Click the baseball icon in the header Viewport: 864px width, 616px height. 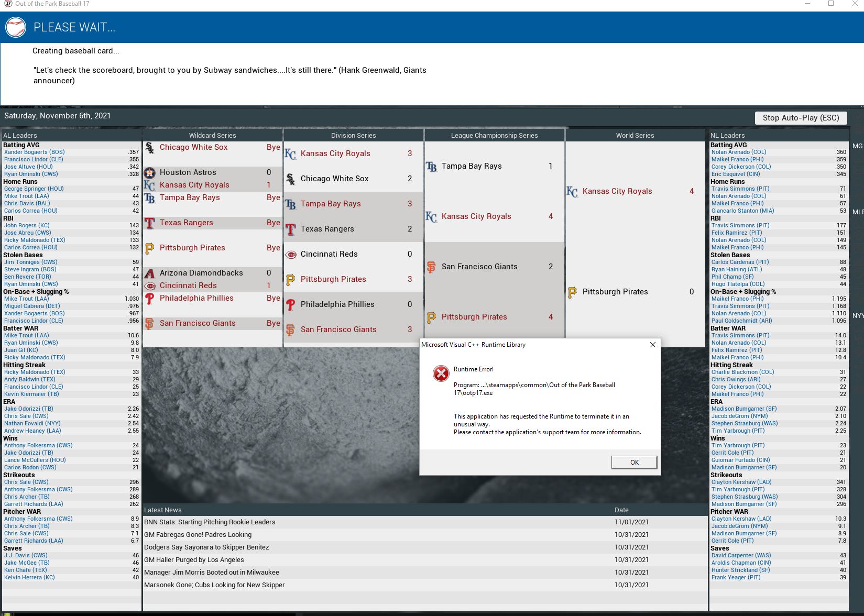(16, 27)
